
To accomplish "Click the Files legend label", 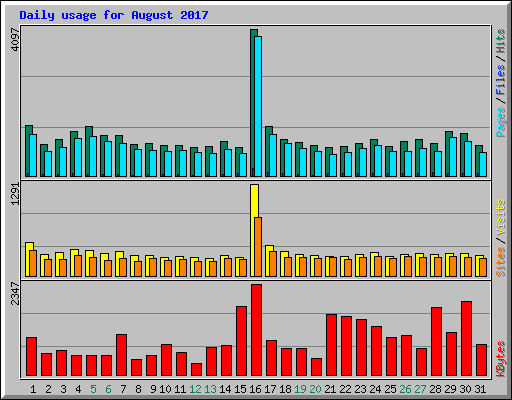I will point(500,79).
